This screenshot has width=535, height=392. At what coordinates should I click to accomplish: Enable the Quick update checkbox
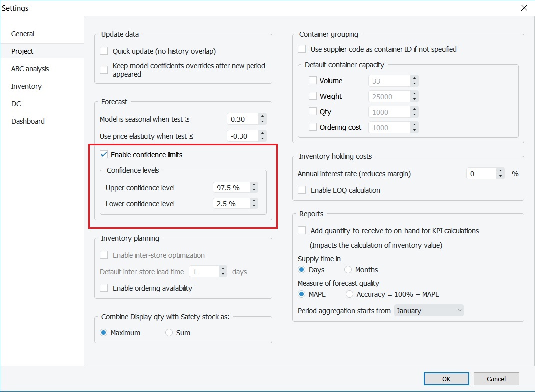(104, 51)
